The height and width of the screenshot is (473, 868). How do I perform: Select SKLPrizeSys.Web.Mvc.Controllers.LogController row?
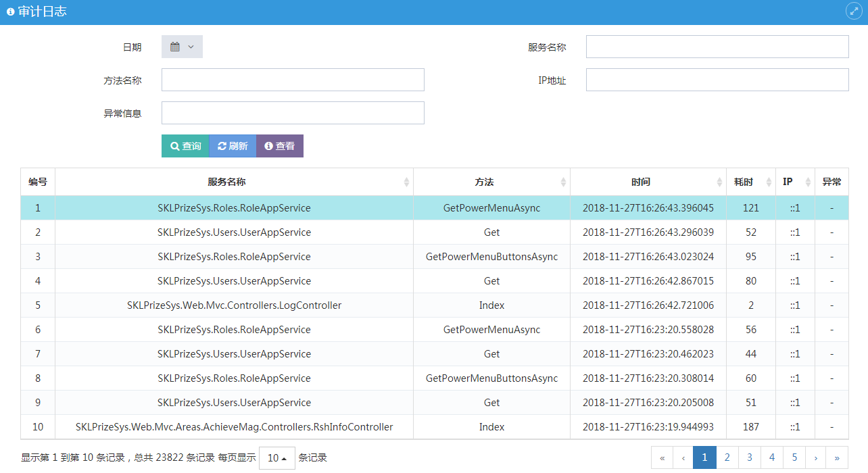point(435,305)
